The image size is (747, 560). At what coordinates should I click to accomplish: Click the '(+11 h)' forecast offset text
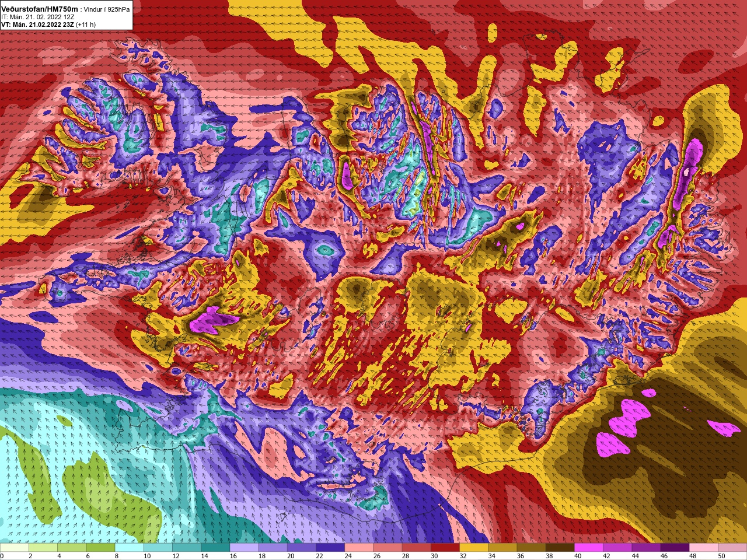click(86, 24)
